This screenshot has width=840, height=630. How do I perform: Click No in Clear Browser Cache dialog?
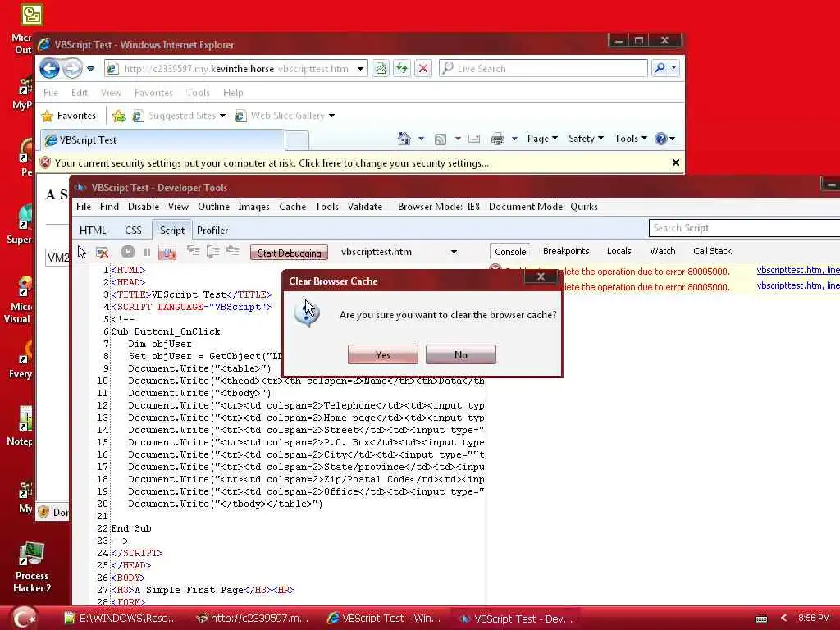click(x=461, y=354)
